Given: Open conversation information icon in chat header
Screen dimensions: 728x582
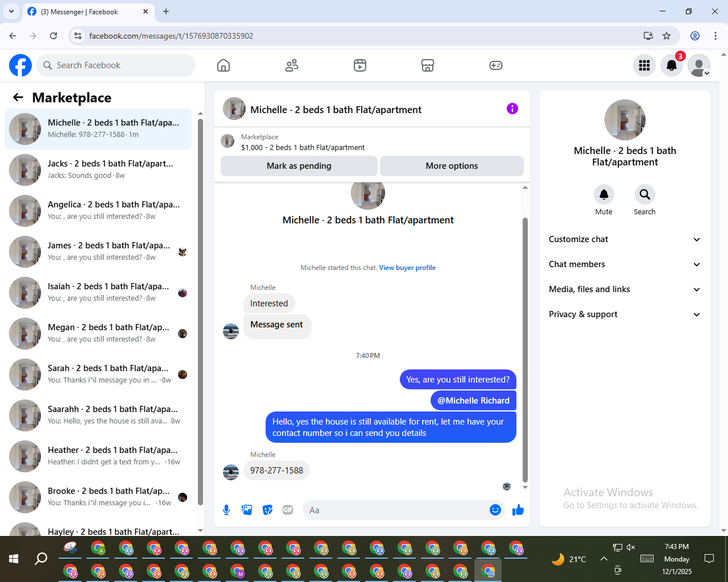Looking at the screenshot, I should coord(512,109).
